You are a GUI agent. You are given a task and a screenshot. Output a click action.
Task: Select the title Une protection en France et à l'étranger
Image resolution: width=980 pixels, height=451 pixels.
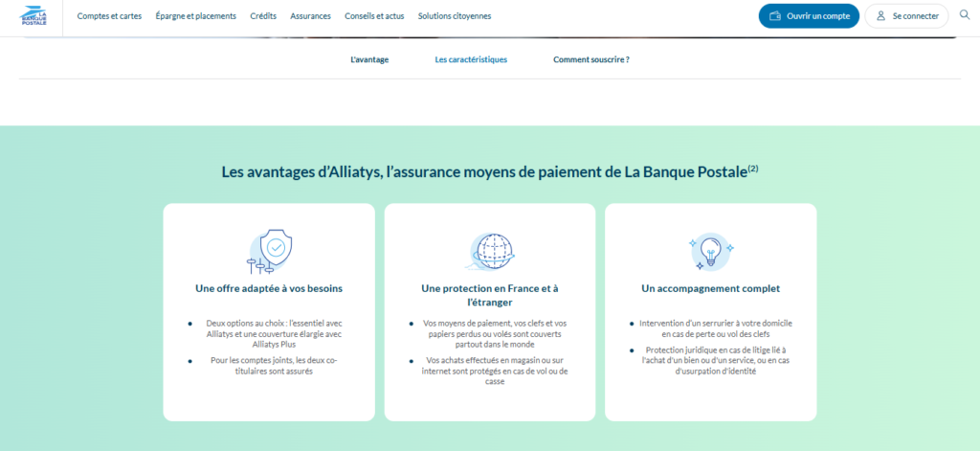[x=490, y=295]
